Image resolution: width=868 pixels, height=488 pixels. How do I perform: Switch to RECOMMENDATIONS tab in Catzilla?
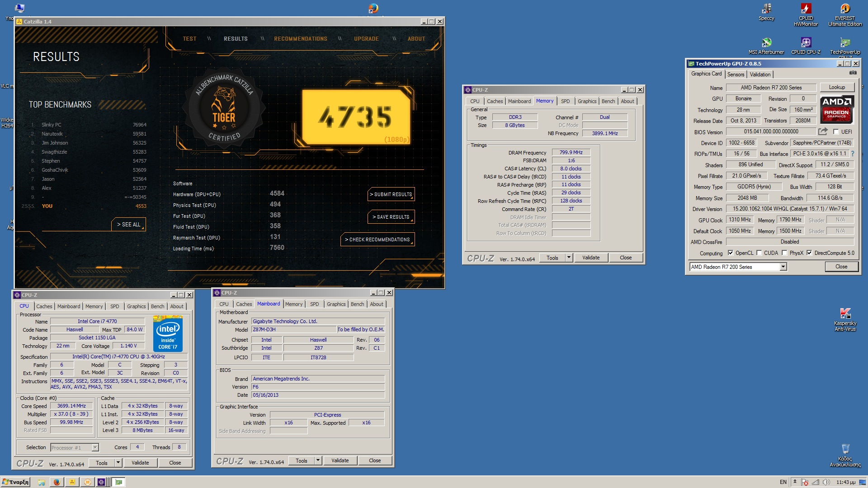(301, 39)
